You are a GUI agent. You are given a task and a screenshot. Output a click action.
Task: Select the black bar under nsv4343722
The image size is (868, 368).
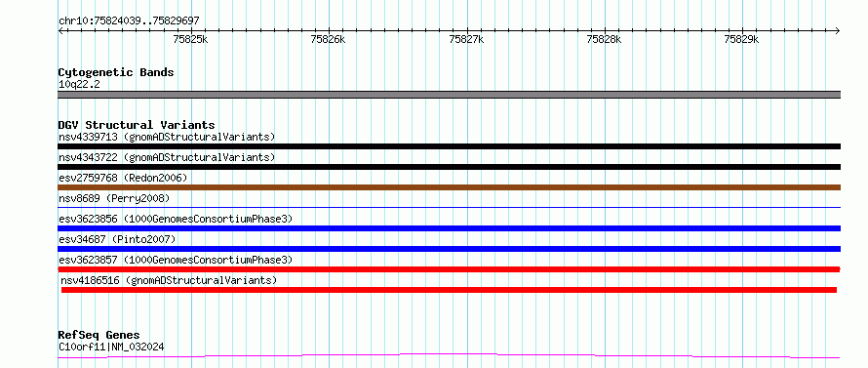point(449,167)
